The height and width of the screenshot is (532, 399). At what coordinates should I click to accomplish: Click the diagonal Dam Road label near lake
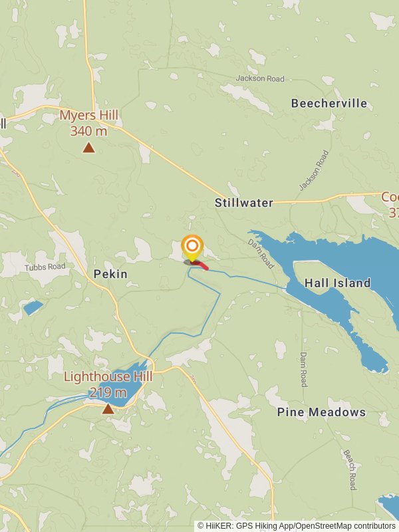pos(261,254)
